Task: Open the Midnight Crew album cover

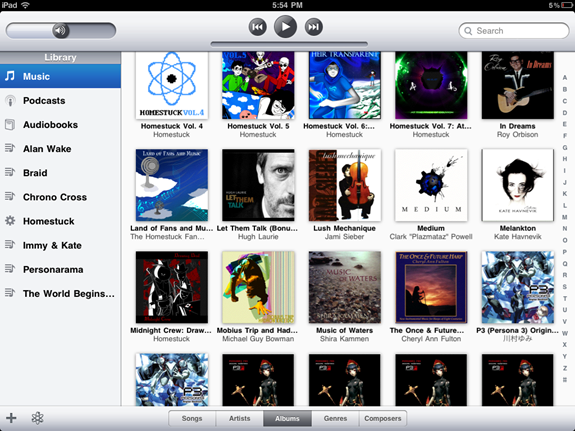Action: tap(172, 287)
